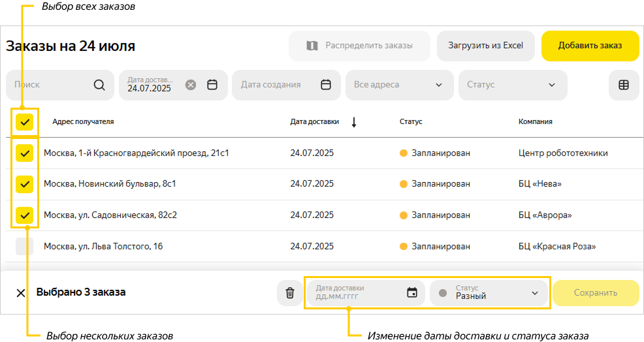Delete selected orders with trash icon
644x342 pixels.
coord(290,293)
